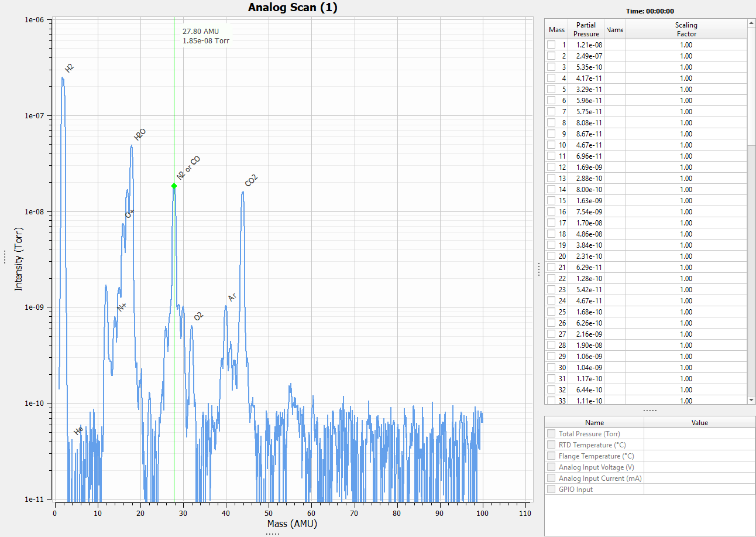Click the Partial Pressure column header
This screenshot has height=537, width=756.
(x=586, y=29)
